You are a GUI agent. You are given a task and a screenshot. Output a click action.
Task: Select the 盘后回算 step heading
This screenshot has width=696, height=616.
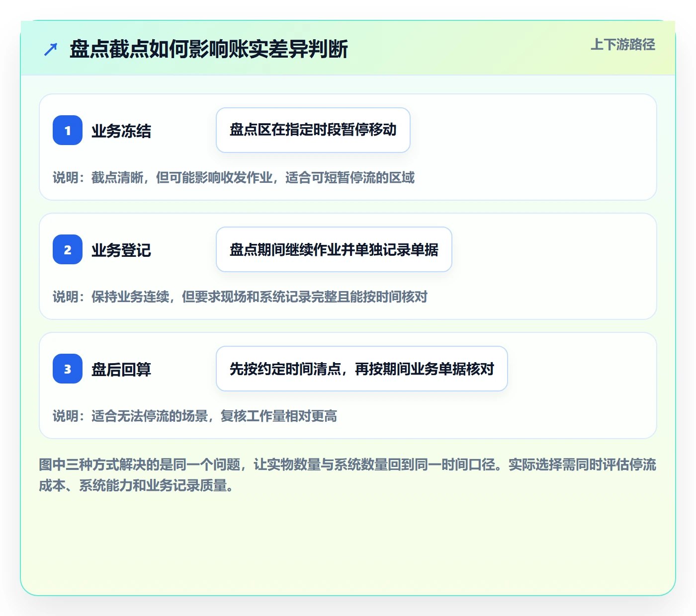pyautogui.click(x=121, y=370)
